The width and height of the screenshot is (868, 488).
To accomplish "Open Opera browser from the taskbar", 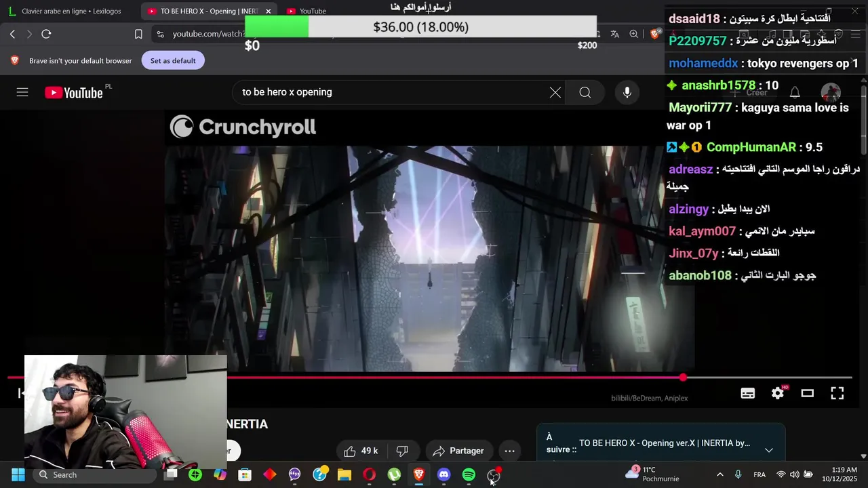I will (x=369, y=474).
